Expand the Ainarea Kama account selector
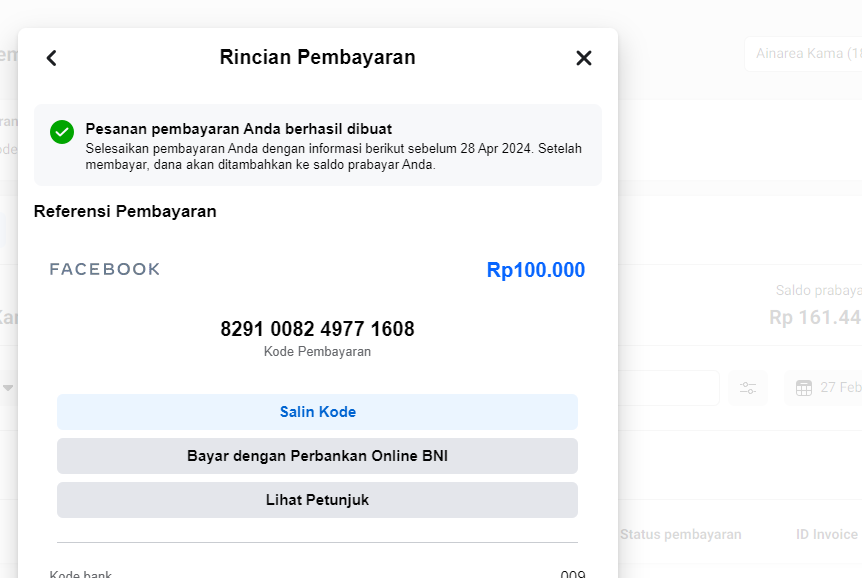 point(803,54)
